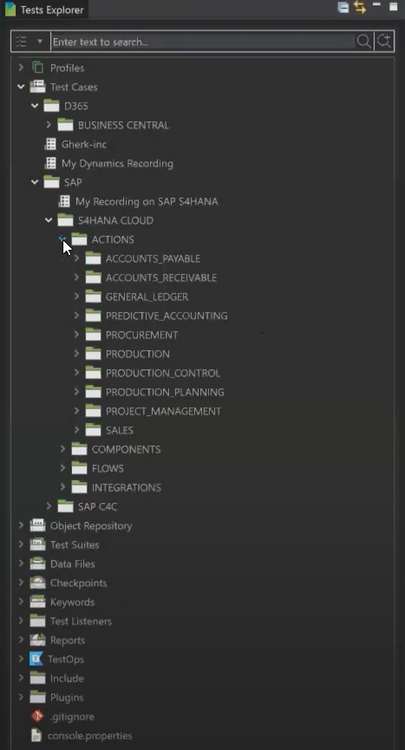The width and height of the screenshot is (405, 750).
Task: Click the Collapse All icon in panel header
Action: pos(343,7)
